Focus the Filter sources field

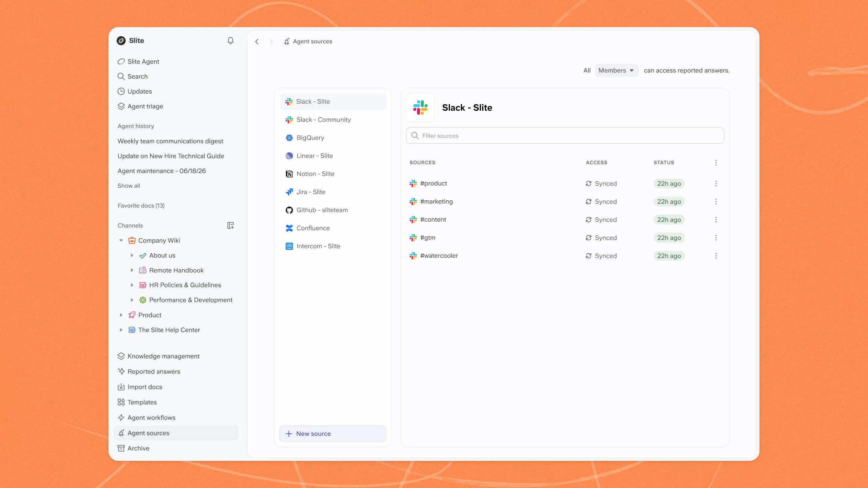(x=565, y=136)
